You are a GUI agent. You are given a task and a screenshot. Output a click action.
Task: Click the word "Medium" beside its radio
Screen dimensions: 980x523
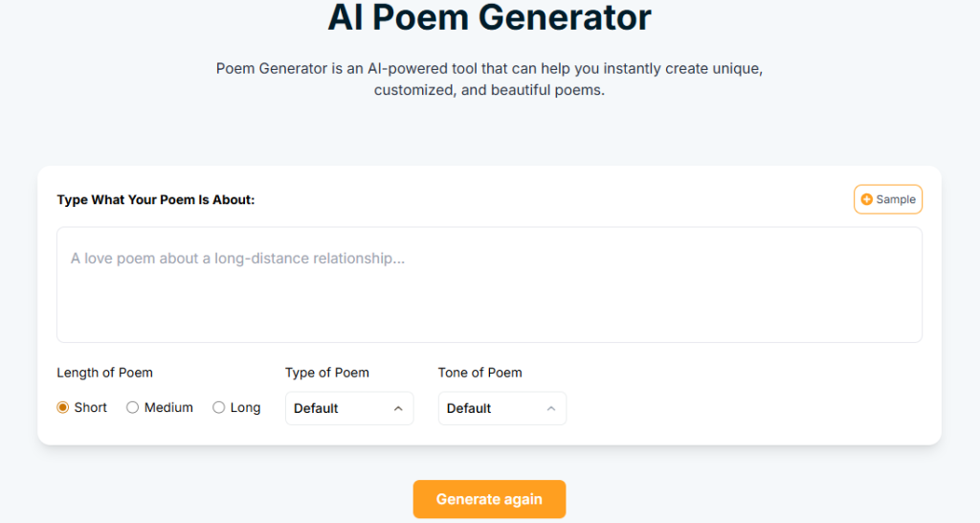point(168,407)
